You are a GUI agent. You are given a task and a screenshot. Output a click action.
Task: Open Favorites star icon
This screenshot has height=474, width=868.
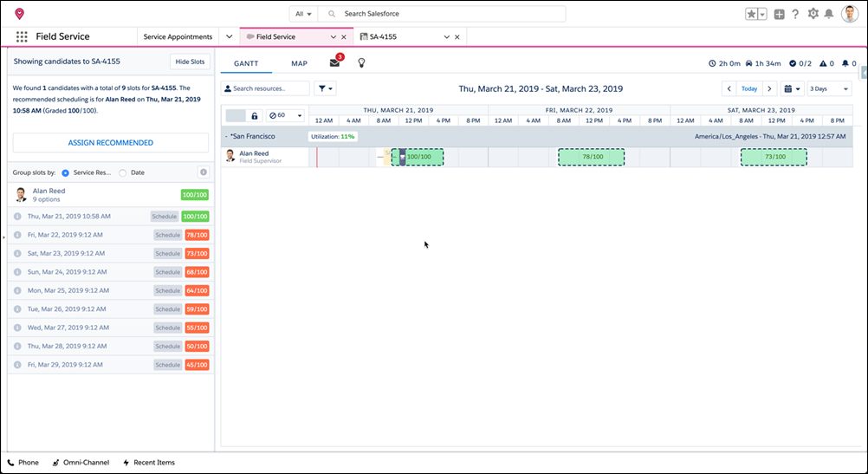[751, 15]
